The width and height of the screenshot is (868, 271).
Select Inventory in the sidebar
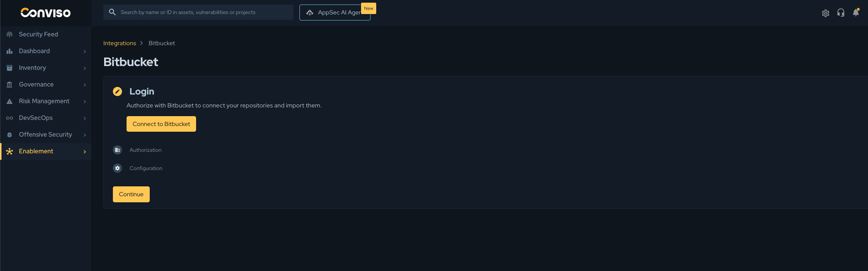tap(46, 68)
